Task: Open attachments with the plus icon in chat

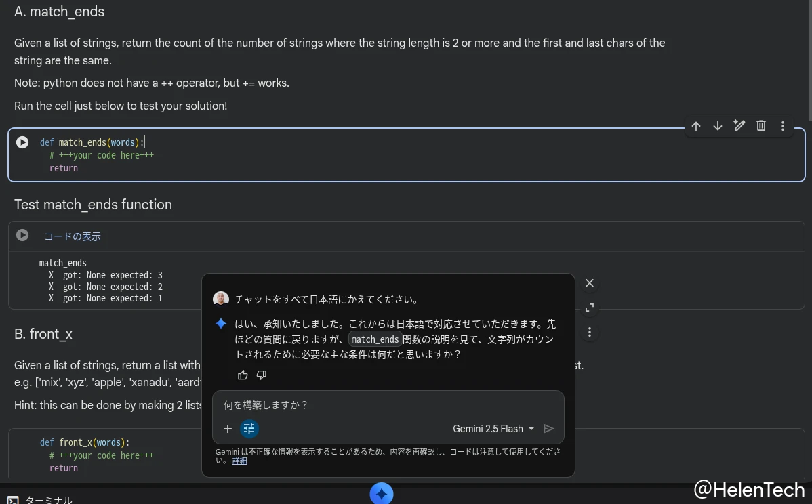Action: 228,428
